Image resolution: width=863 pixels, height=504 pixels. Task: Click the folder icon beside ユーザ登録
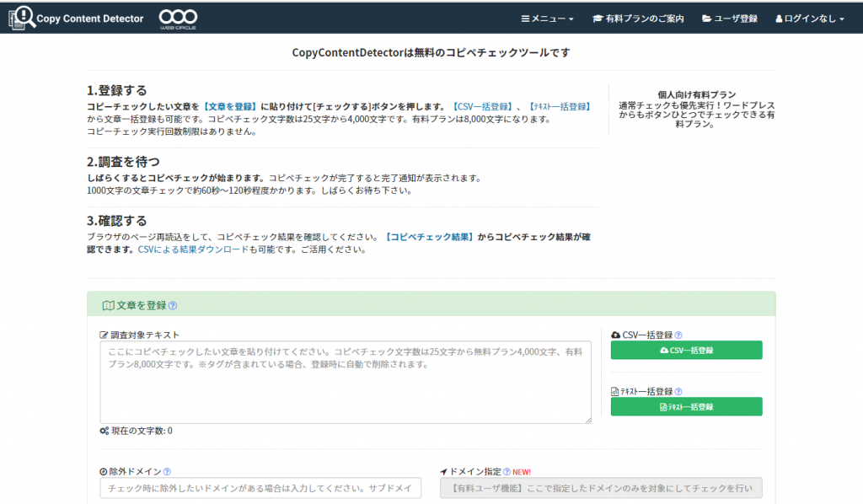(708, 17)
